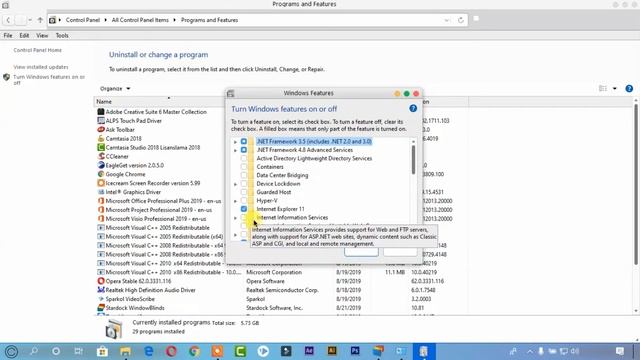Expand Hyper-V tree node
Viewport: 640px width, 360px height.
click(235, 201)
